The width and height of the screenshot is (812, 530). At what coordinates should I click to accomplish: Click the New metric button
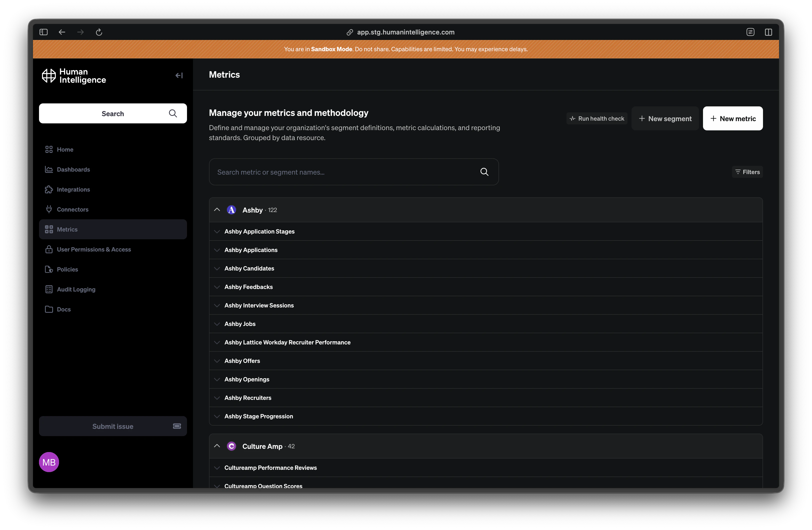pos(733,118)
